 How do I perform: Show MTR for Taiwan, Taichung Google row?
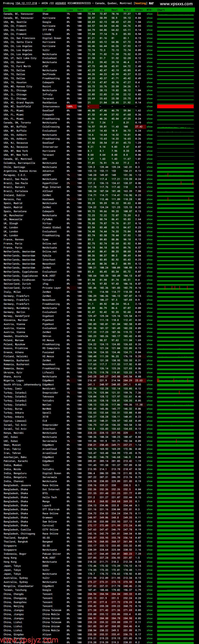click(150, 590)
